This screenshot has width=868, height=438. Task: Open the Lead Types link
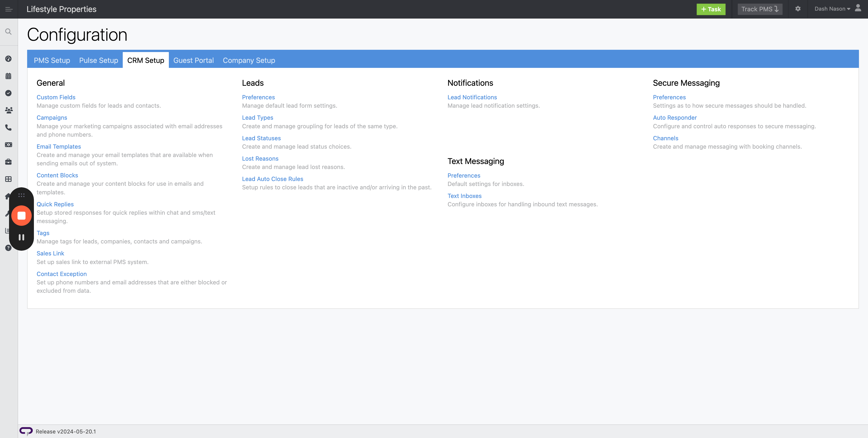[x=257, y=118]
